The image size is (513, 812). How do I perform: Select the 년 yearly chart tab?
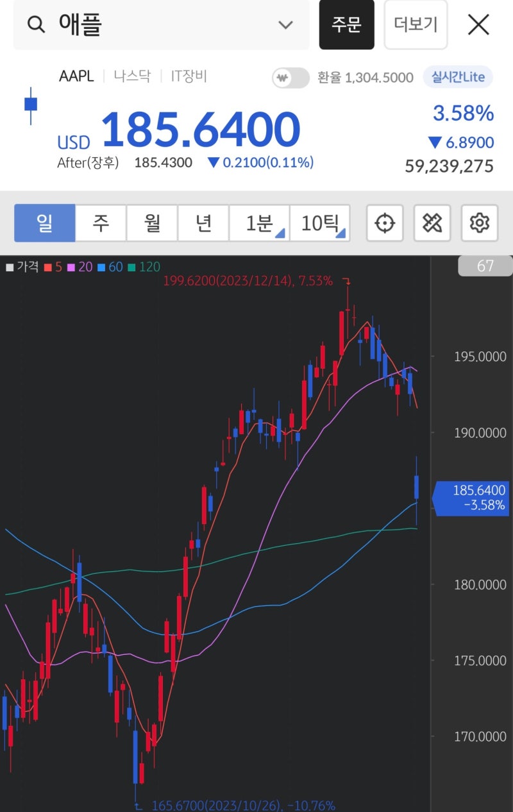click(x=203, y=223)
